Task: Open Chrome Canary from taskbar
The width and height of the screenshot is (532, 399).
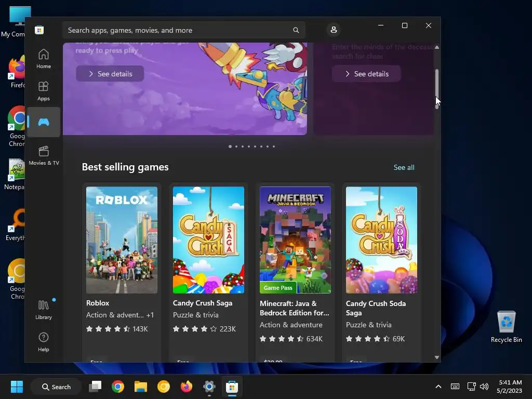Action: click(x=164, y=387)
